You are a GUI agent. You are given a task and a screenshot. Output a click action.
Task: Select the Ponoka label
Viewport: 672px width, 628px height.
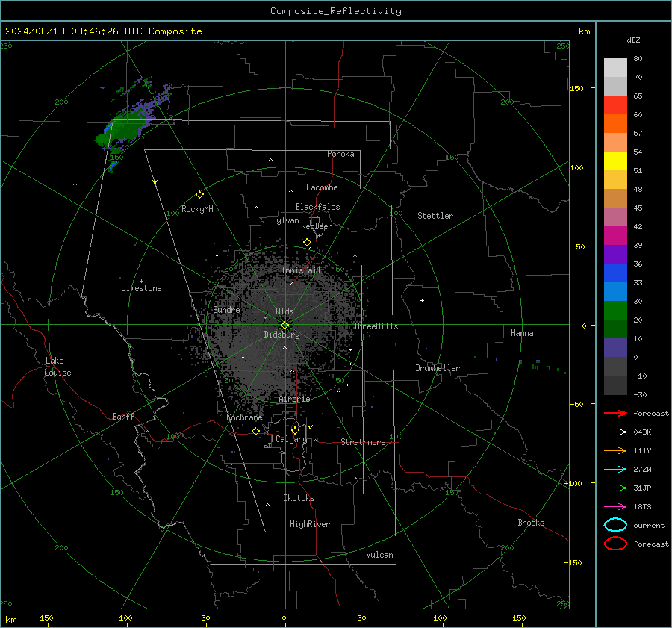point(340,154)
